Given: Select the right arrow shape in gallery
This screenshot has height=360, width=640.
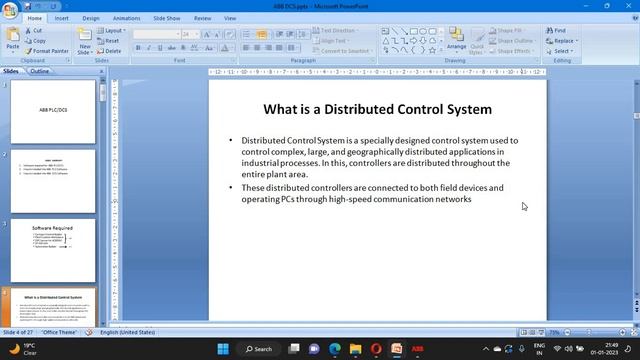Looking at the screenshot, I should [x=413, y=41].
